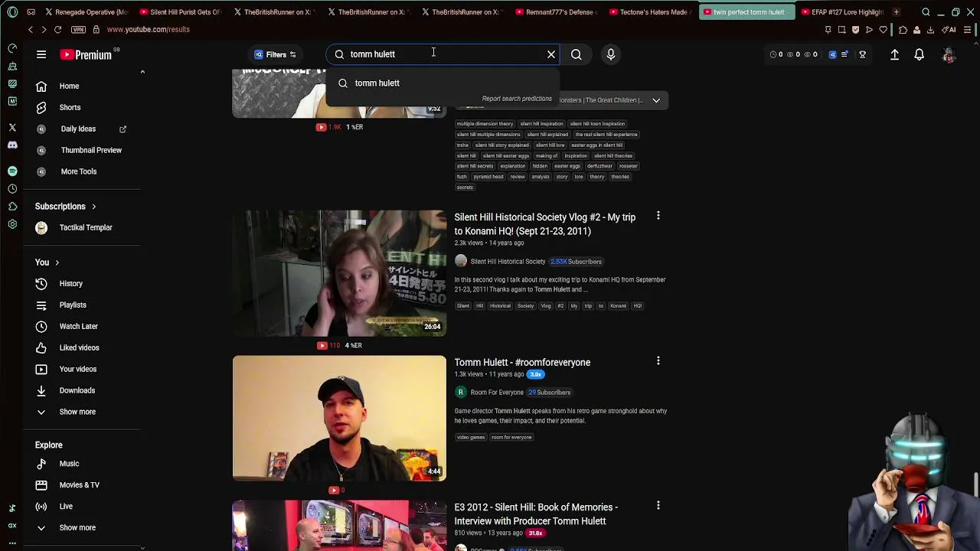Viewport: 980px width, 551px height.
Task: Switch to 'Remnant777's Defense' tab
Action: [x=556, y=12]
